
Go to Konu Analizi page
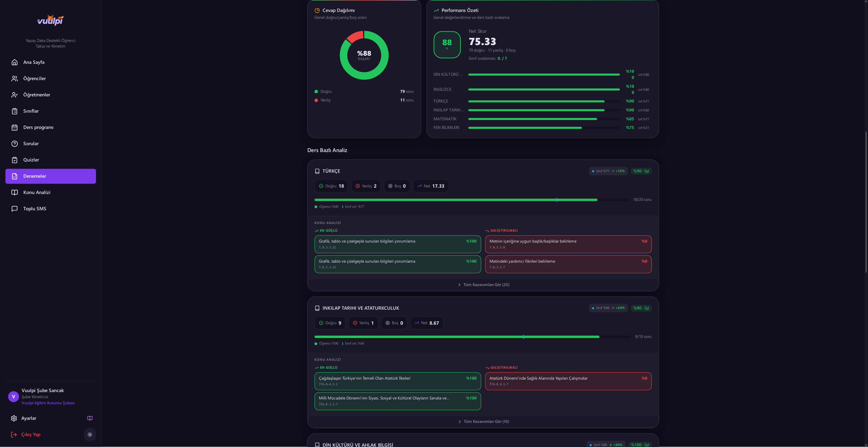[x=51, y=192]
